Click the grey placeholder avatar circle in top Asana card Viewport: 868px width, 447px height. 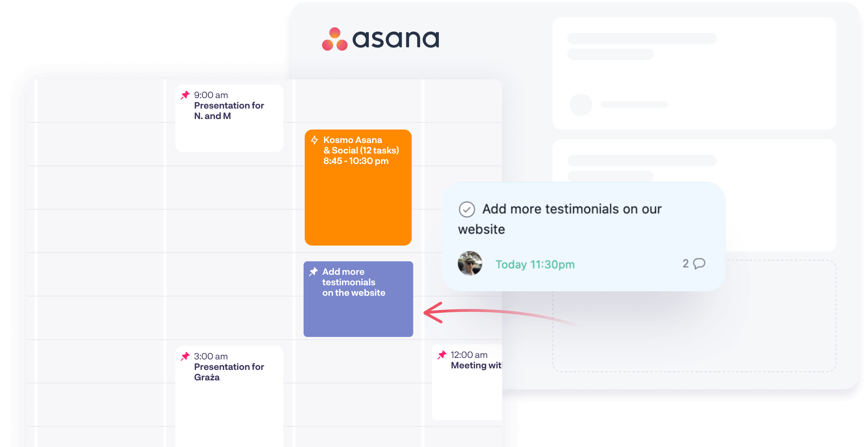tap(581, 104)
